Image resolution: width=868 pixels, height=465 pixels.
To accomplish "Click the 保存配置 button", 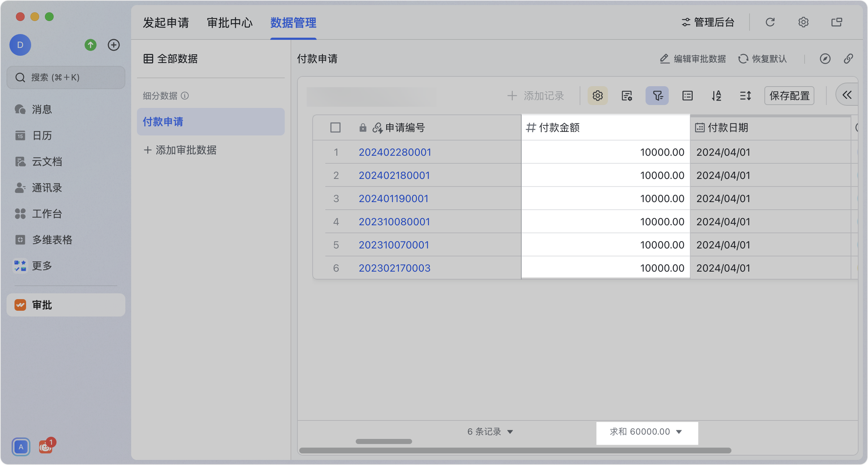I will [789, 96].
